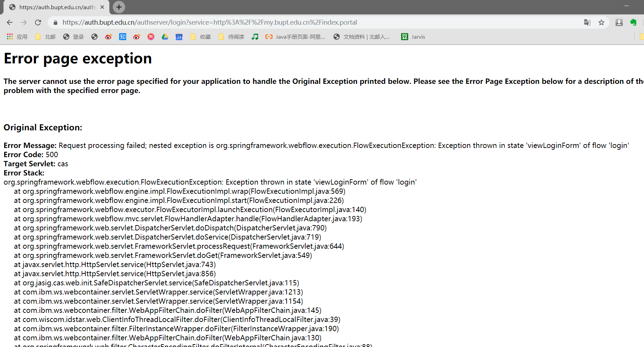Click the SafeDispatcherServlet.service stack line

point(157,283)
